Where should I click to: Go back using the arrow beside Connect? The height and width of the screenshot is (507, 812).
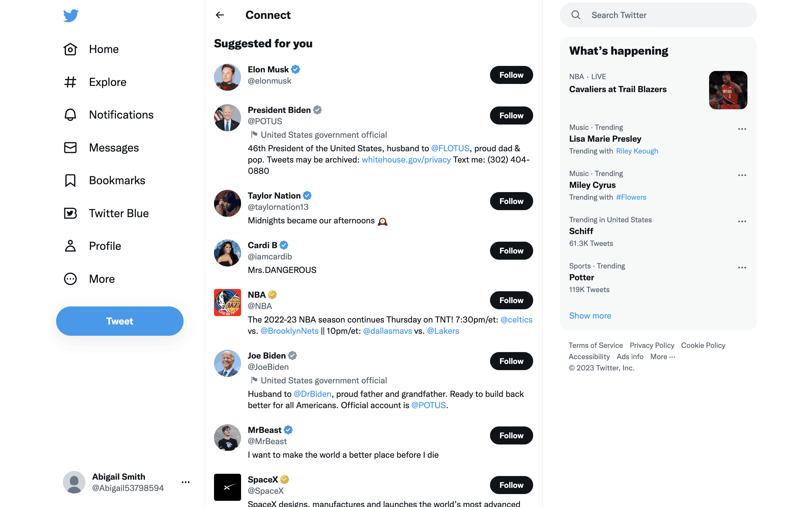pos(220,15)
